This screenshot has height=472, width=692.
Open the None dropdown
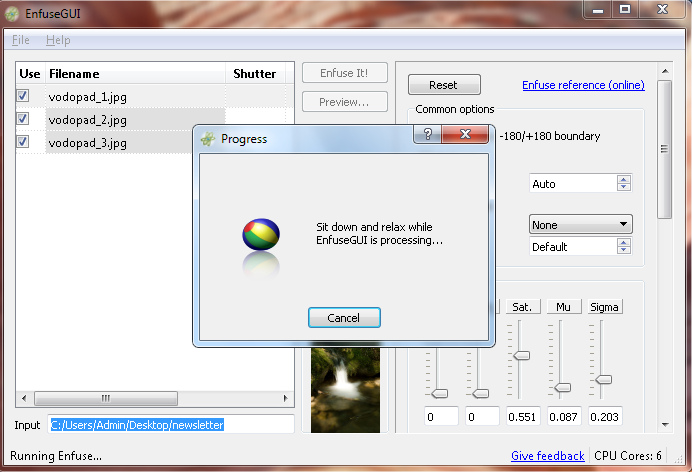pyautogui.click(x=580, y=225)
